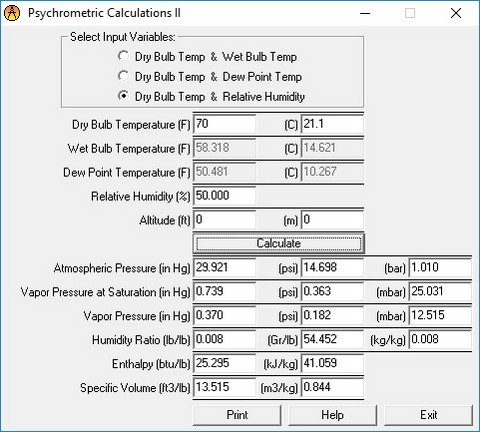Click the Specific Volume (m3/kg) field
480x432 pixels.
(x=332, y=387)
